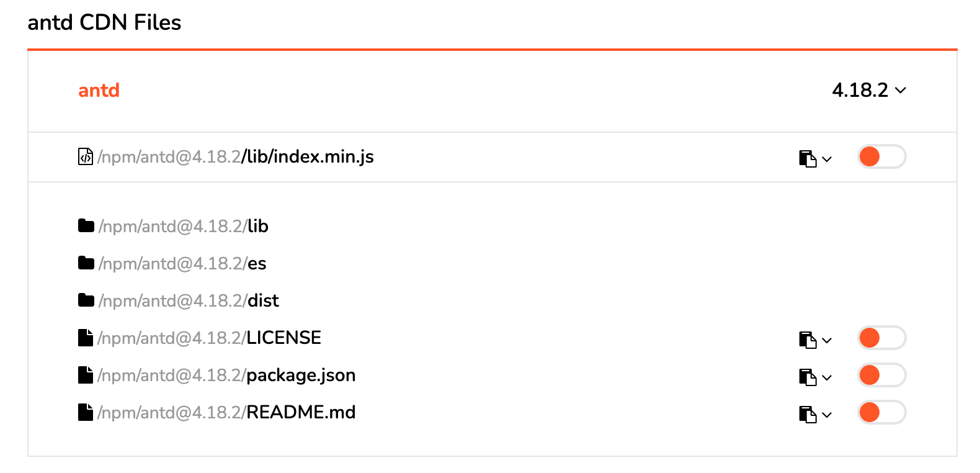Click copy icon for index.min.js

tap(807, 158)
